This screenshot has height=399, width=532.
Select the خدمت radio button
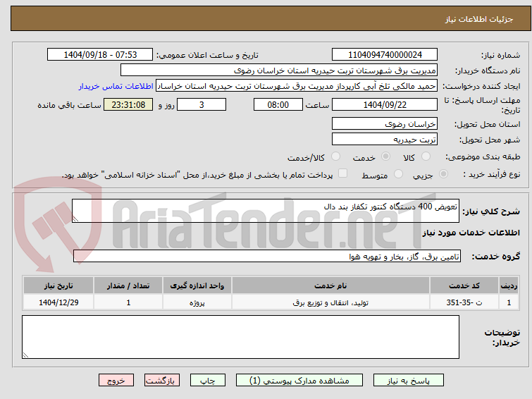(x=385, y=156)
